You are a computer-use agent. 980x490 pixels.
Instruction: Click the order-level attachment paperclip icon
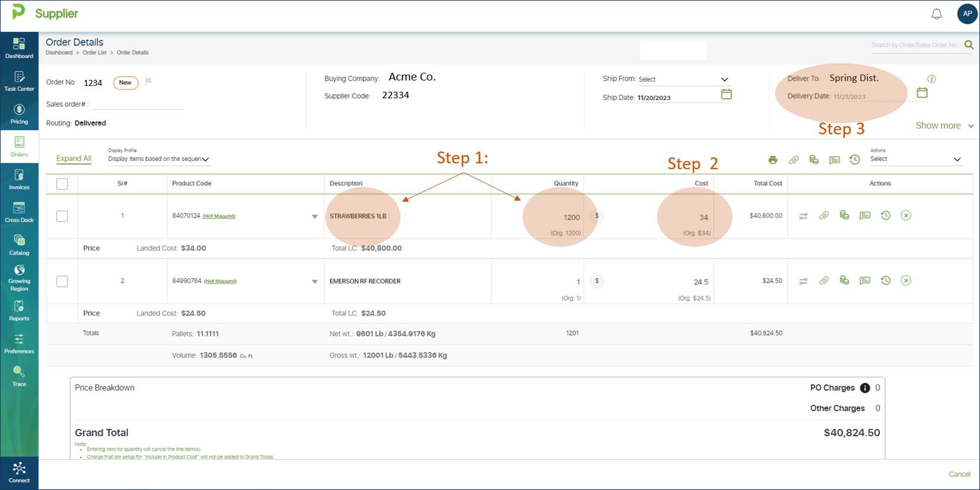[x=793, y=160]
